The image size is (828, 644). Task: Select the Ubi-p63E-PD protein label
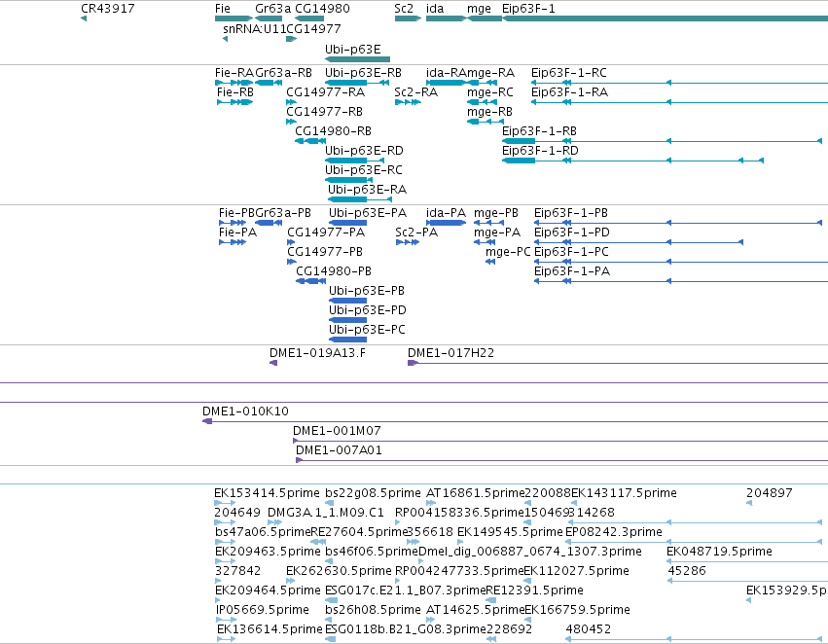point(368,310)
